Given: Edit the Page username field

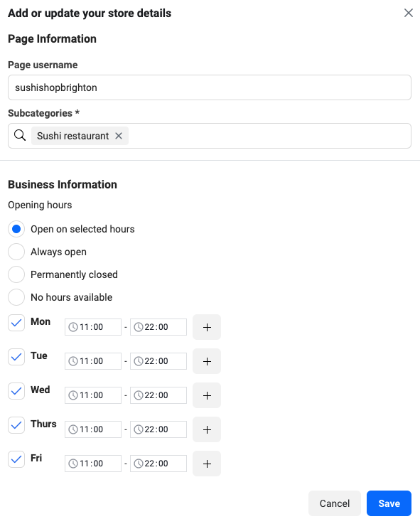Looking at the screenshot, I should click(x=210, y=87).
